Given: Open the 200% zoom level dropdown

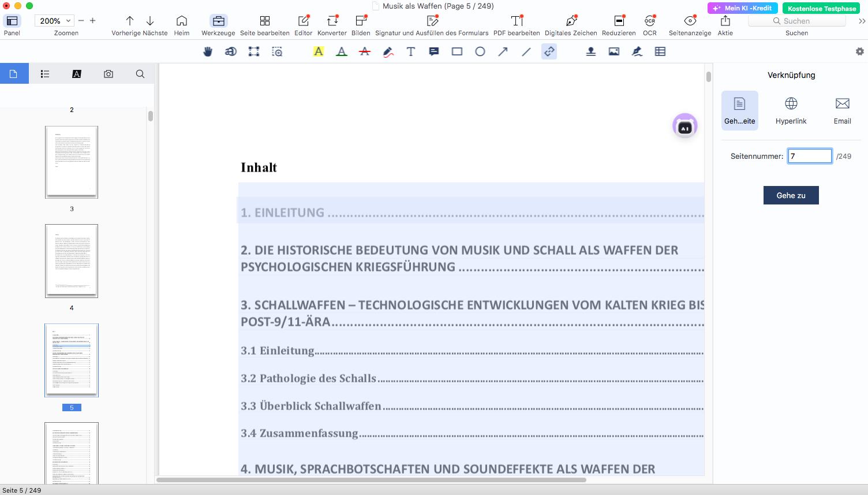Looking at the screenshot, I should point(55,21).
